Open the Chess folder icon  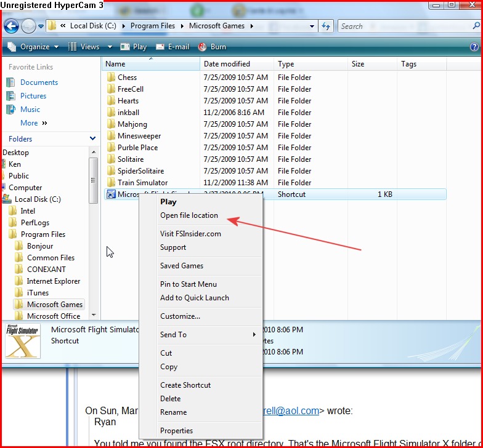pos(111,78)
